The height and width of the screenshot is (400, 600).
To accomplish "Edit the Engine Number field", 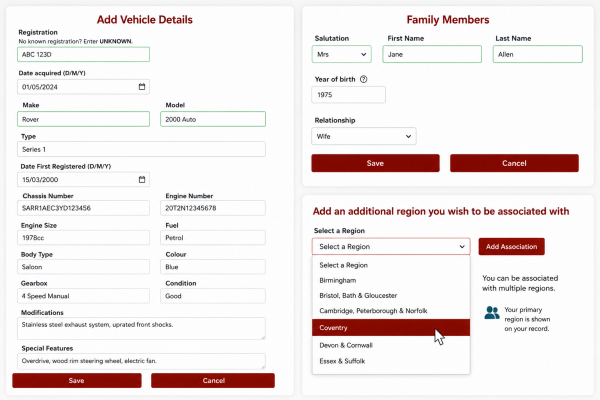I will [x=213, y=208].
